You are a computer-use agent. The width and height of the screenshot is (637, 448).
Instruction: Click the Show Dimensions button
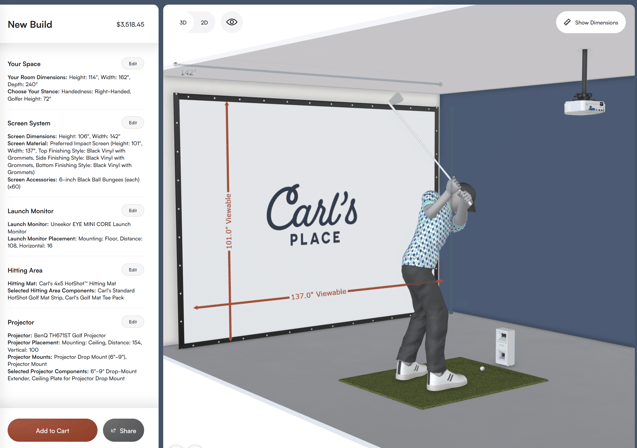click(x=591, y=22)
